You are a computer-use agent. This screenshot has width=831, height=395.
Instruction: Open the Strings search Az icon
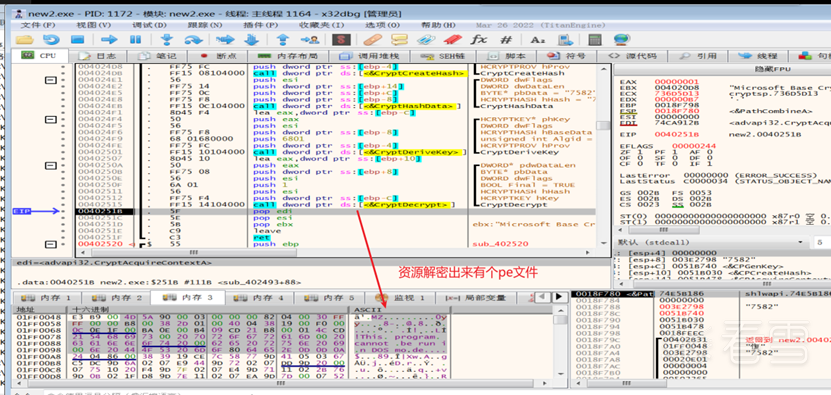pos(537,40)
